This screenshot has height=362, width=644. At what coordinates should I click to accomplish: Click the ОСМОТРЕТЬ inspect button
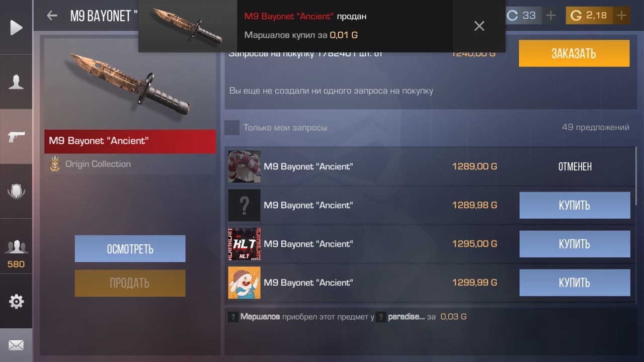pos(130,249)
